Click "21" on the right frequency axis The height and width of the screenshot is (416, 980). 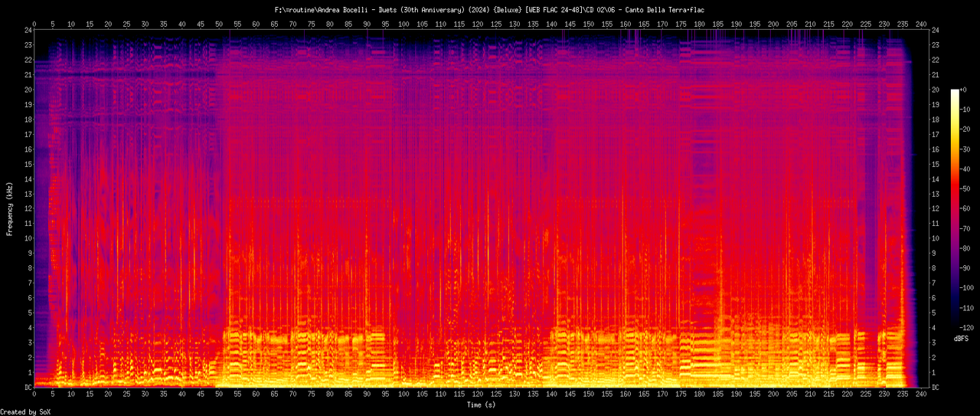pos(936,74)
